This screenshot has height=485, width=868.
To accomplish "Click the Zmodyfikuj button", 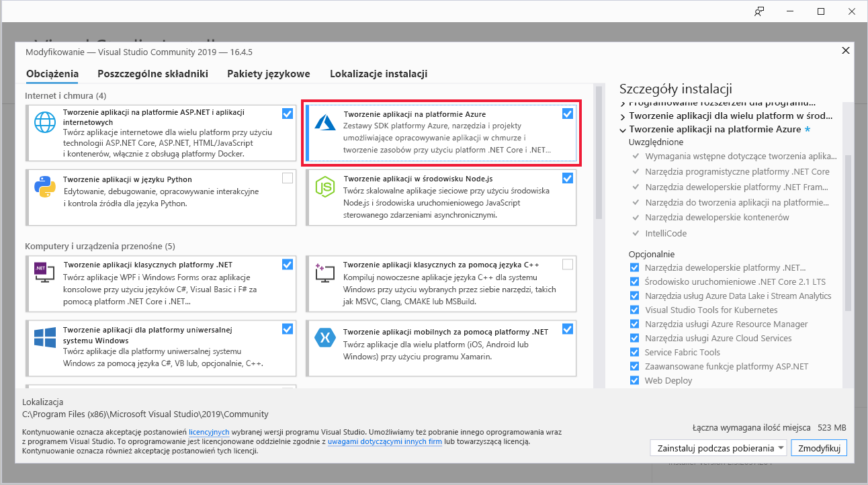I will click(x=819, y=448).
